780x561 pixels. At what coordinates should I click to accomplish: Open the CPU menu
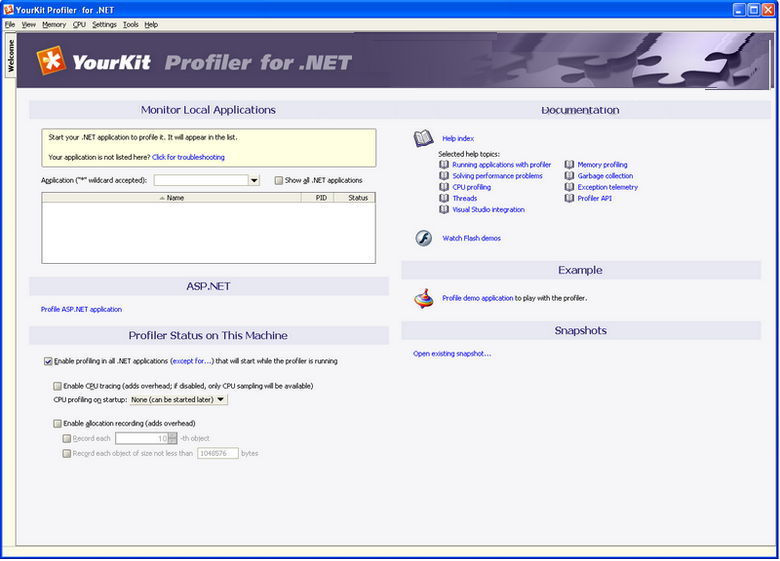(x=79, y=24)
